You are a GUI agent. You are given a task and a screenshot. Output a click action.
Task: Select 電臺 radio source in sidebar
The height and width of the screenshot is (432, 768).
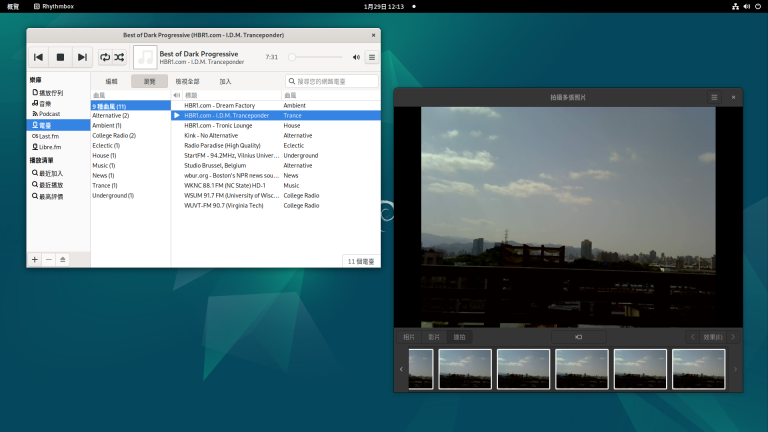click(58, 125)
